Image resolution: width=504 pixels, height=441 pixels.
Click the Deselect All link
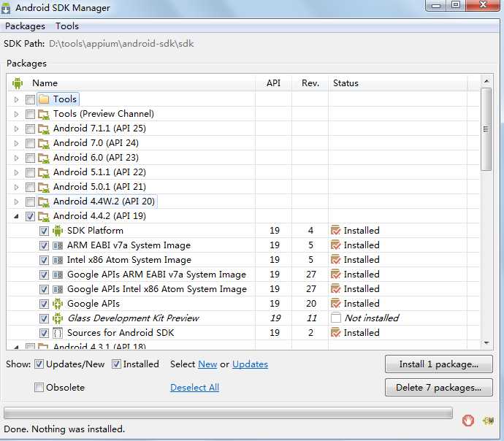[194, 388]
